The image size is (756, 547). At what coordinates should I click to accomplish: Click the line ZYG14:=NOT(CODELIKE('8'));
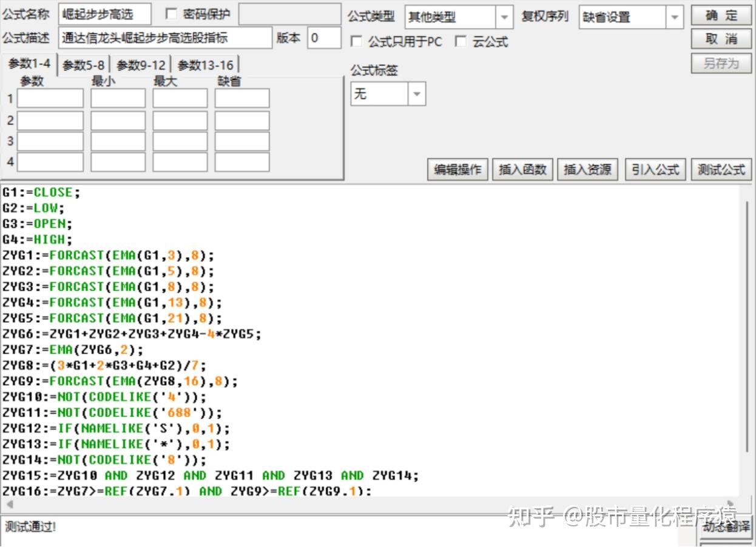(104, 460)
